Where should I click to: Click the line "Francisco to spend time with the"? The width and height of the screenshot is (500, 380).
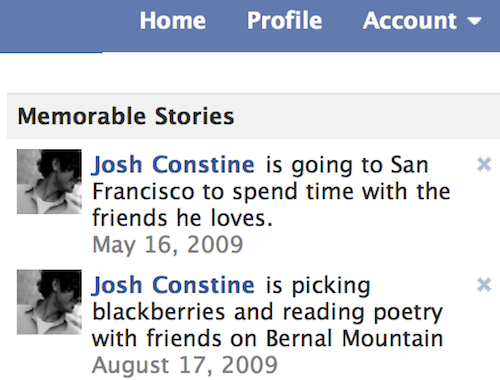pos(271,192)
